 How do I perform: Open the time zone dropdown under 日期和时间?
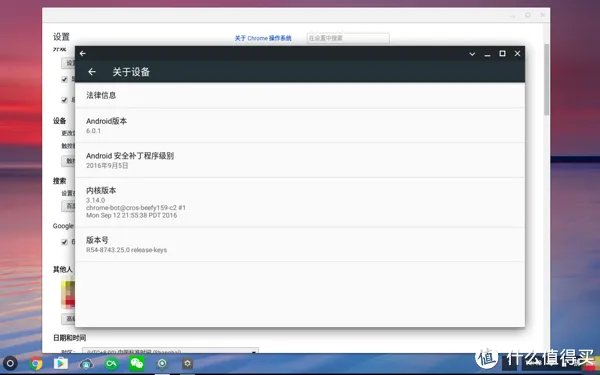[x=170, y=351]
